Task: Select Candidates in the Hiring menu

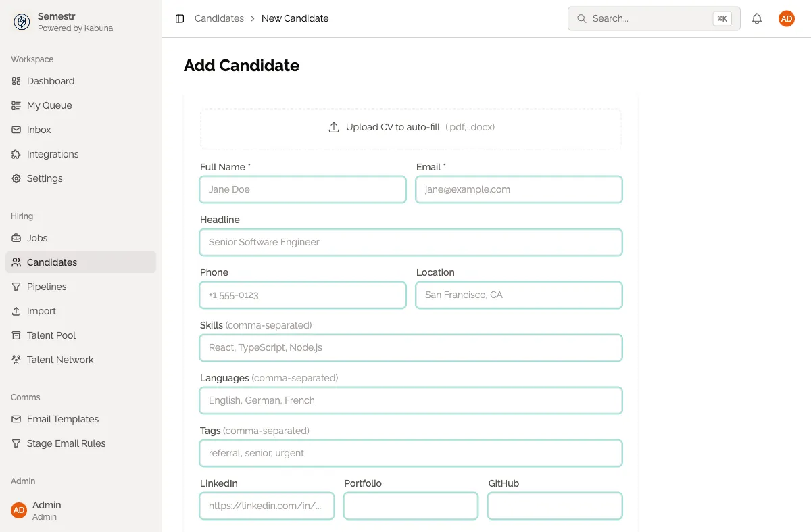Action: tap(51, 262)
